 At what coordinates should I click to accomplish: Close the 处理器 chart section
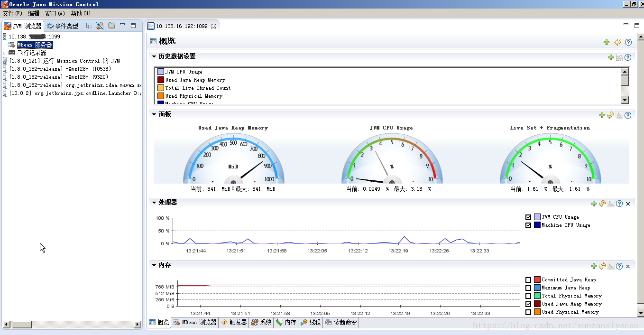click(628, 204)
